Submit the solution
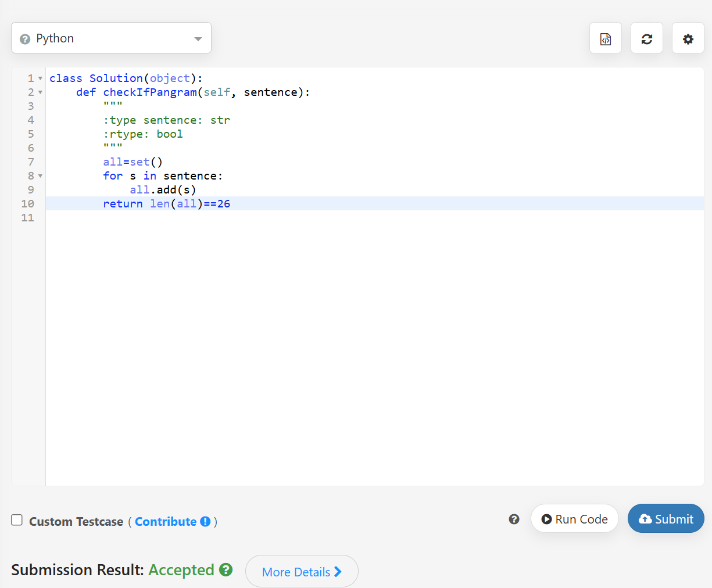The width and height of the screenshot is (712, 588). tap(666, 519)
